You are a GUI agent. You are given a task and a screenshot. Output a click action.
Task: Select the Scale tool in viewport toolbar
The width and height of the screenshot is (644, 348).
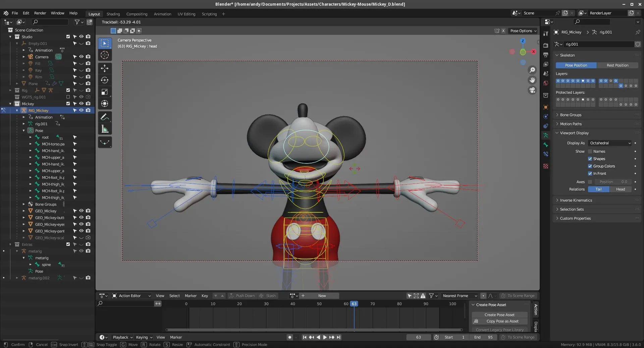pyautogui.click(x=105, y=92)
